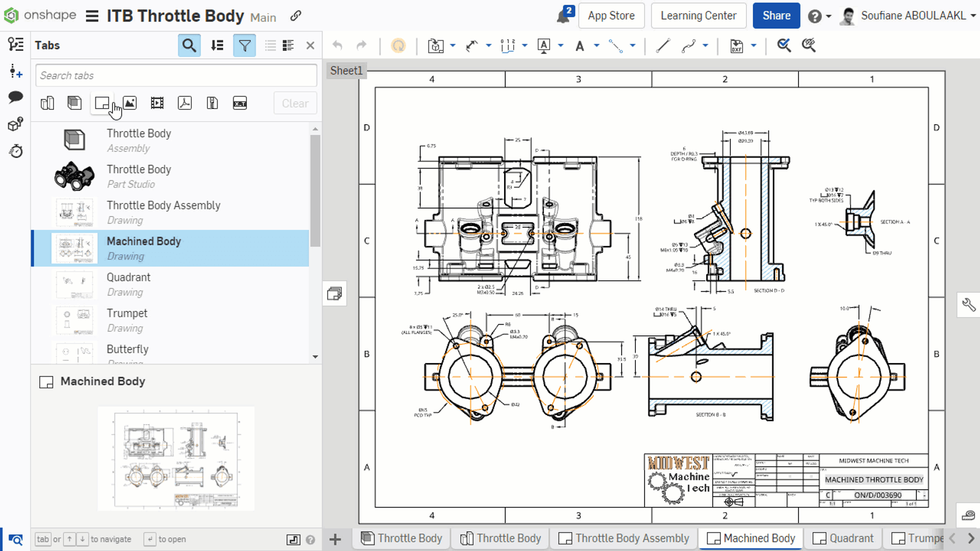Switch to Throttle Body Assembly bottom tab

coord(624,538)
